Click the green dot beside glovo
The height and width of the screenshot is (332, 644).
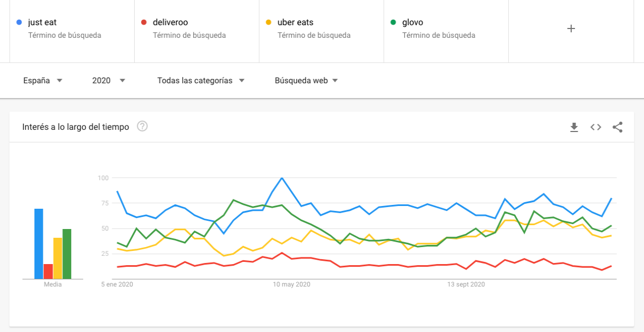[393, 22]
